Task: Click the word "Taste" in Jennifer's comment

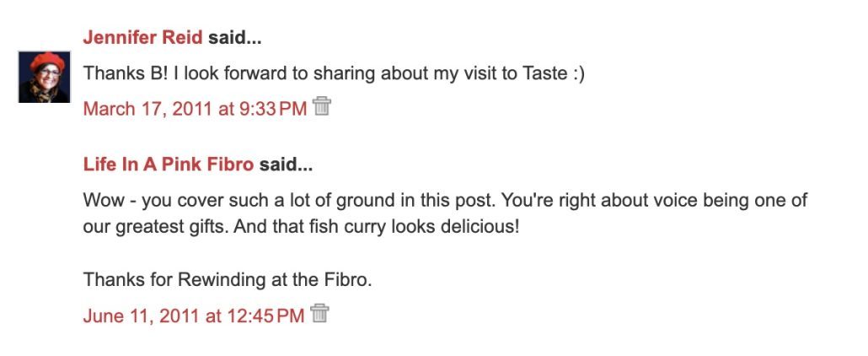Action: coord(543,73)
